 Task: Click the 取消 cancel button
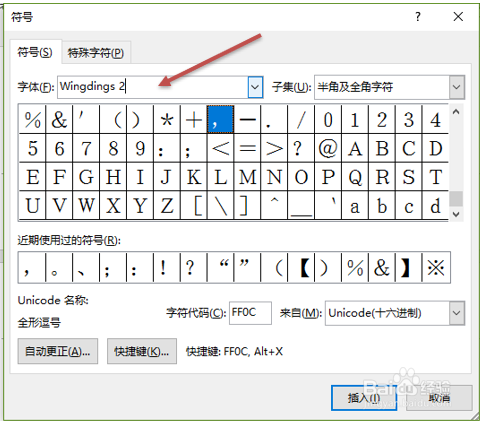point(439,398)
